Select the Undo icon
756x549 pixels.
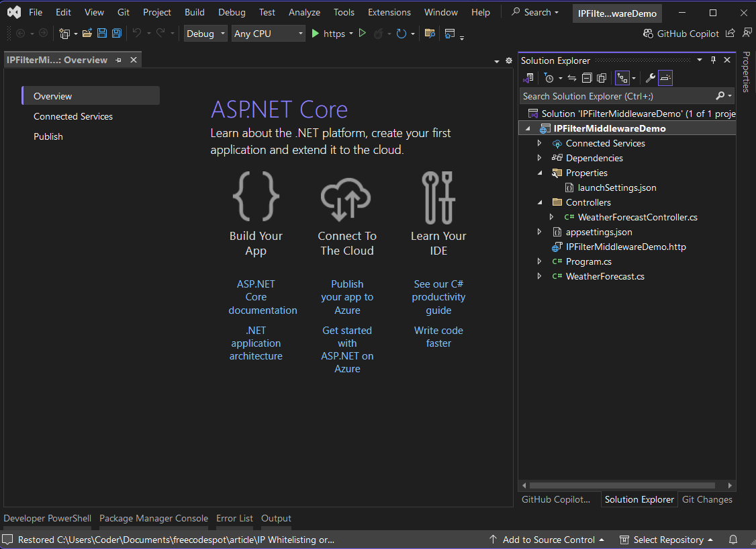click(x=138, y=33)
